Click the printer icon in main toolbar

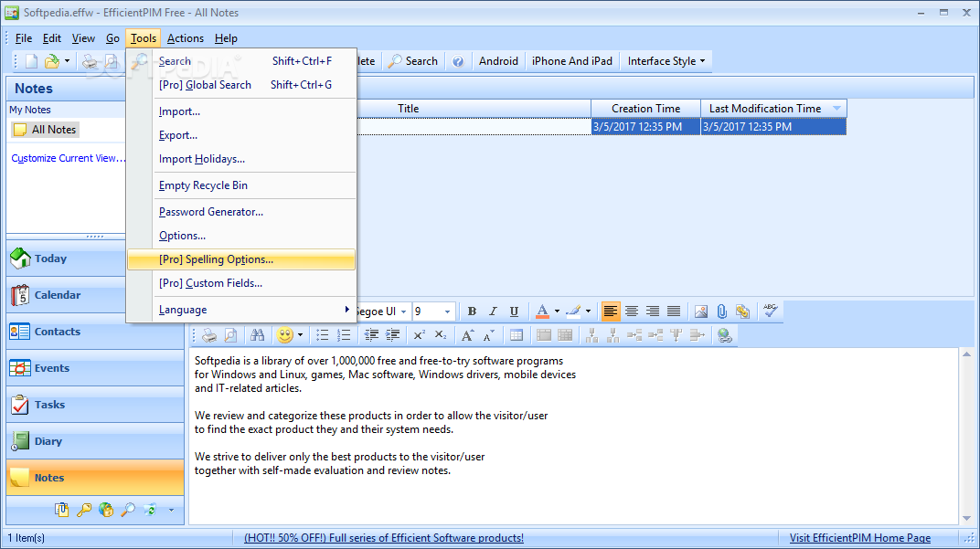90,60
